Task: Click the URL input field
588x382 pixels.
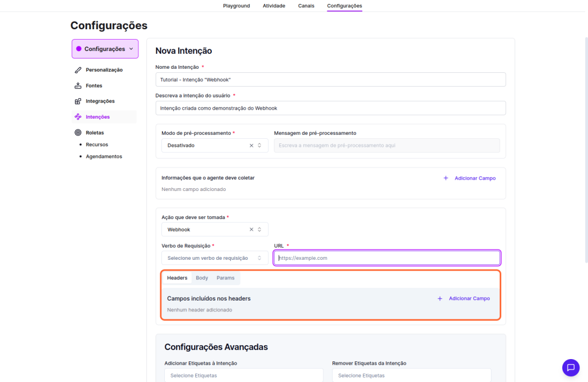Action: 387,258
